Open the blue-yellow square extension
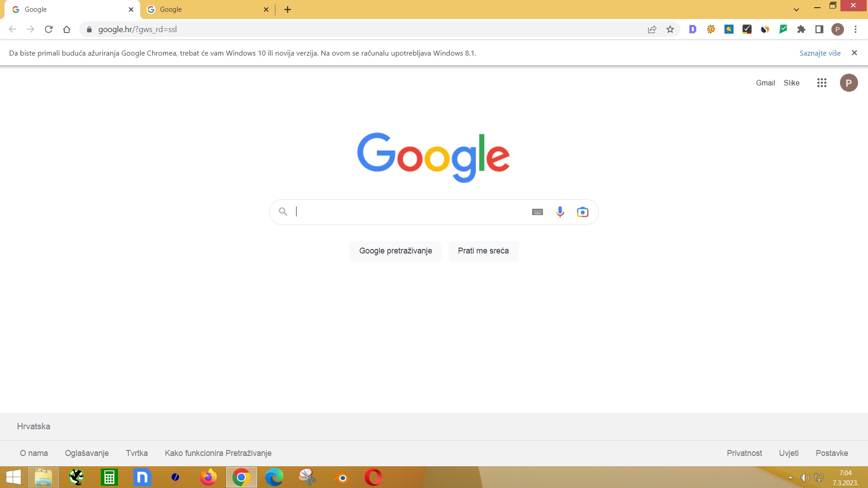This screenshot has width=868, height=488. tap(729, 29)
